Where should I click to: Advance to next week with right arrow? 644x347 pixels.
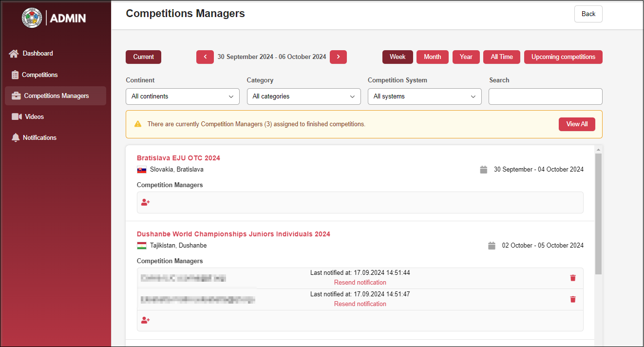pos(338,57)
